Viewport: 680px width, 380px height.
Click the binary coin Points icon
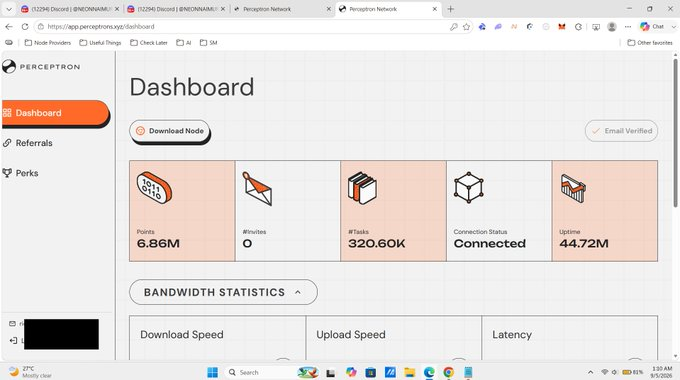point(154,188)
